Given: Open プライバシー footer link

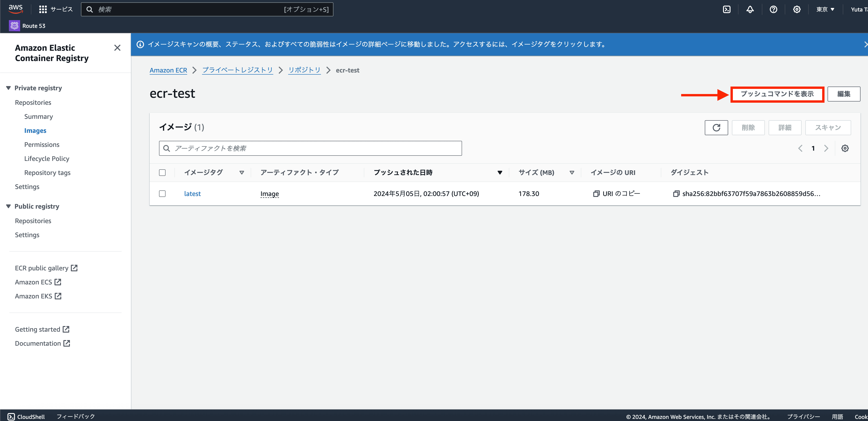Looking at the screenshot, I should (x=803, y=417).
